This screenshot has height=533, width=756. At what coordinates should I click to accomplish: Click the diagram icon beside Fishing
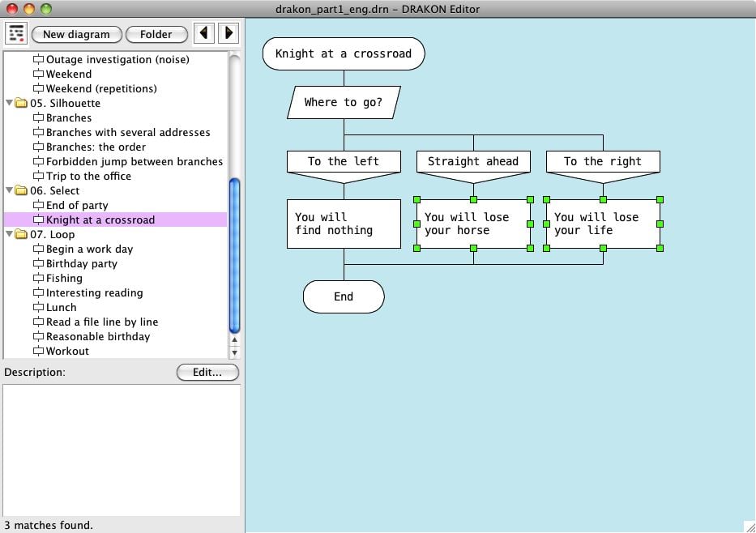tap(38, 278)
